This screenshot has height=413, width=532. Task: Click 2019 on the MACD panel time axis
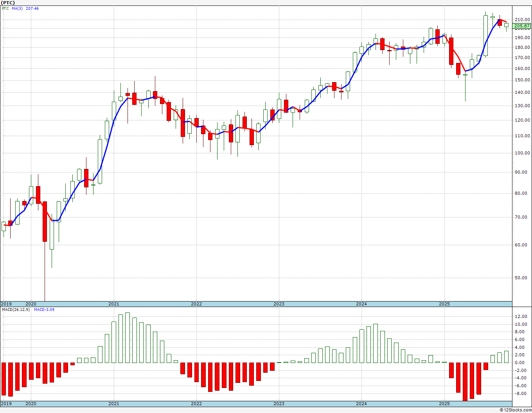[6, 404]
